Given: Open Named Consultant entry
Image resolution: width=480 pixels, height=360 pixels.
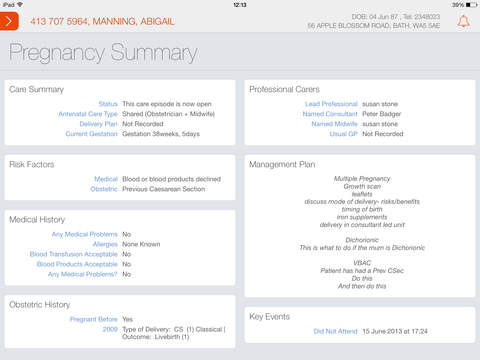Looking at the screenshot, I should click(x=330, y=114).
